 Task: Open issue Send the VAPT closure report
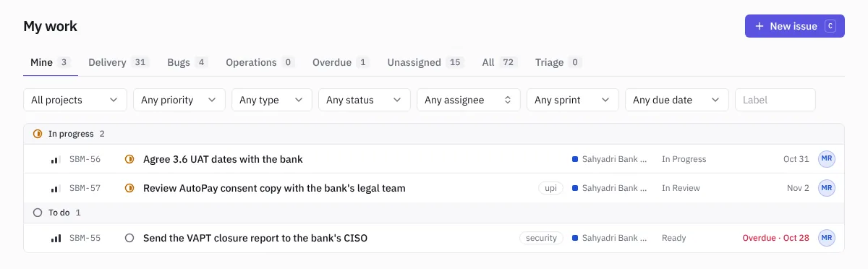[255, 238]
